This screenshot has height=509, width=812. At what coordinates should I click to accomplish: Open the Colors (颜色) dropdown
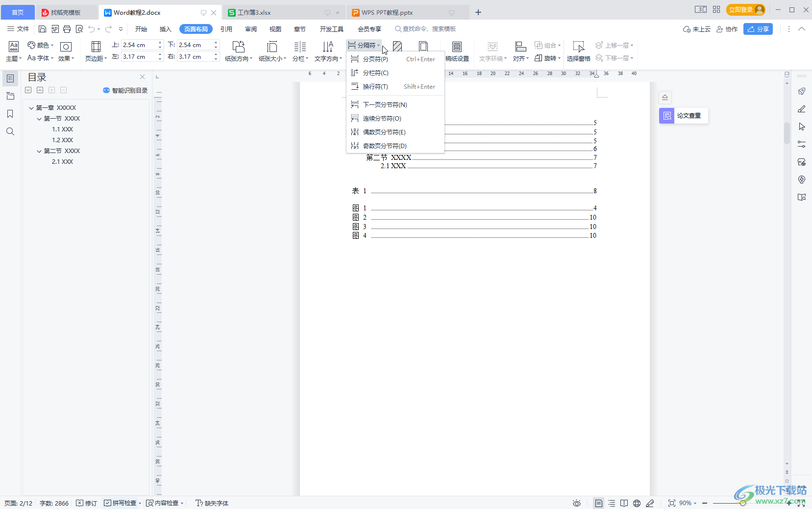41,45
